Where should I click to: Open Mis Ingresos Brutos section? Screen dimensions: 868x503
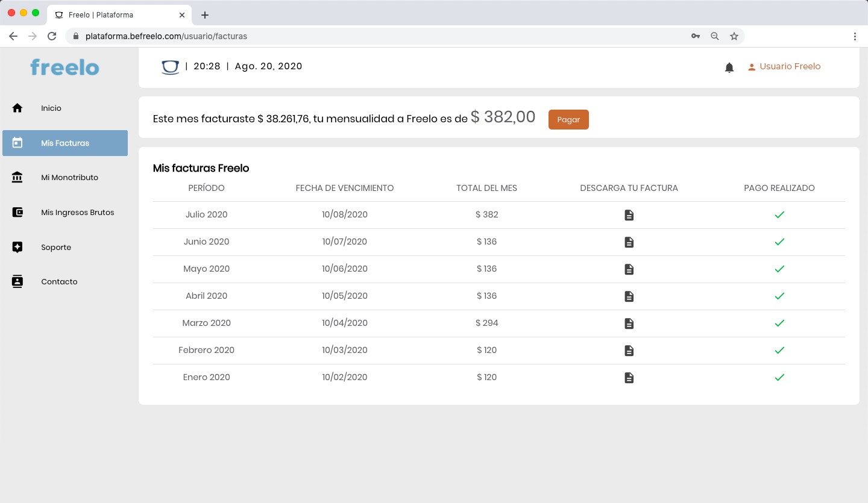click(65, 212)
